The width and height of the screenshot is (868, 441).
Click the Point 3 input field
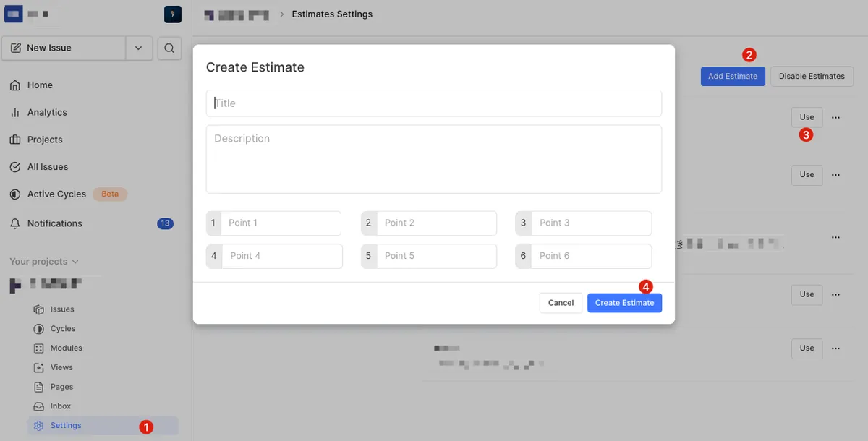pos(591,223)
